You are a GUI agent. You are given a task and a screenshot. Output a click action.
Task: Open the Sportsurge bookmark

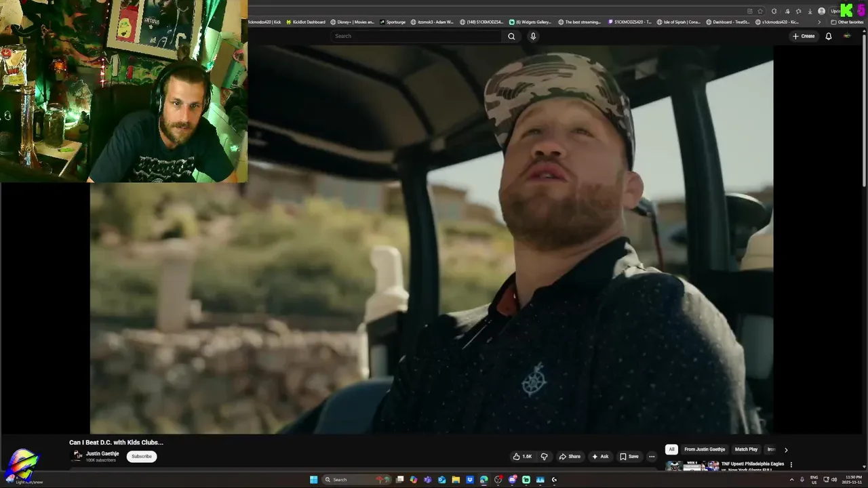393,22
